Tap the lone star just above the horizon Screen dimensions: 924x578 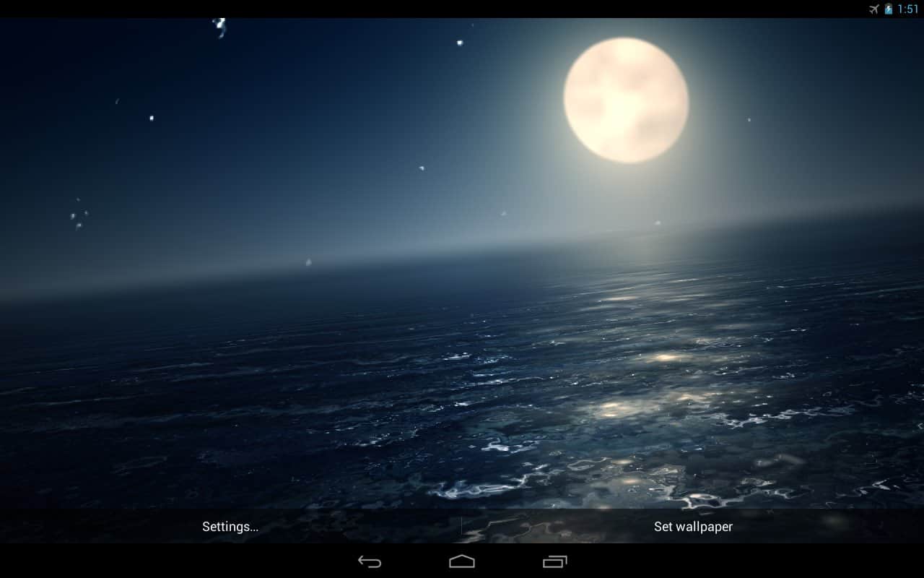click(x=308, y=262)
